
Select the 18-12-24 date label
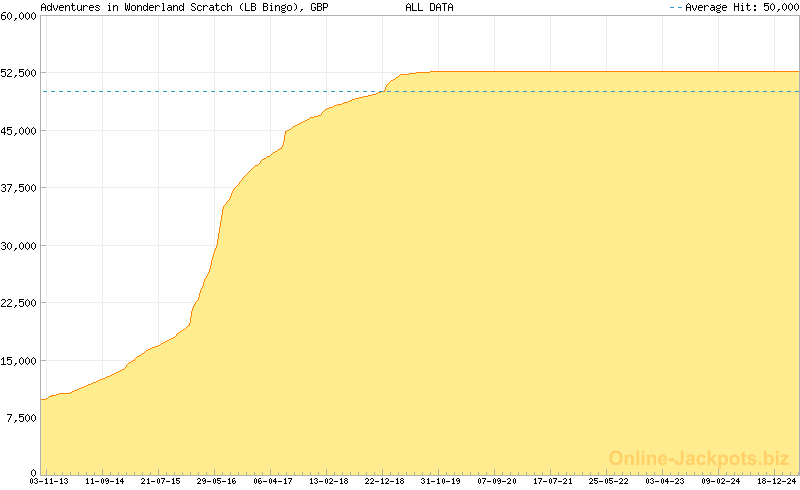click(777, 481)
